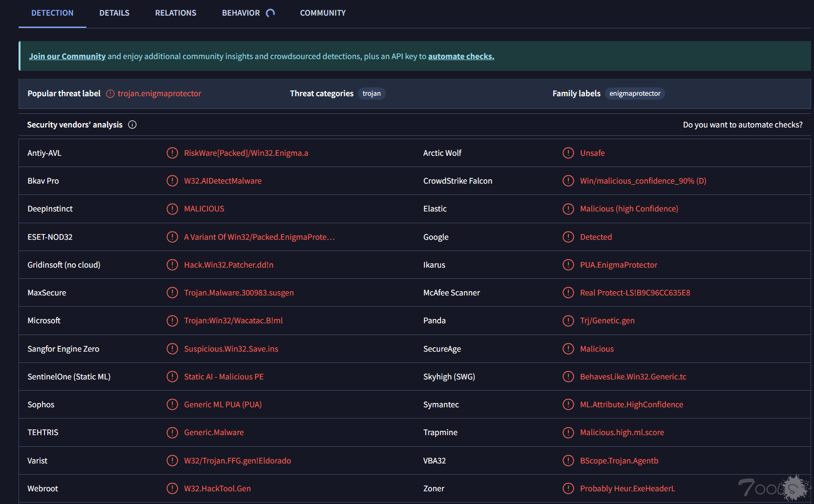This screenshot has height=504, width=814.
Task: Click the Trojan.Malware.300983.susgen result
Action: (239, 293)
